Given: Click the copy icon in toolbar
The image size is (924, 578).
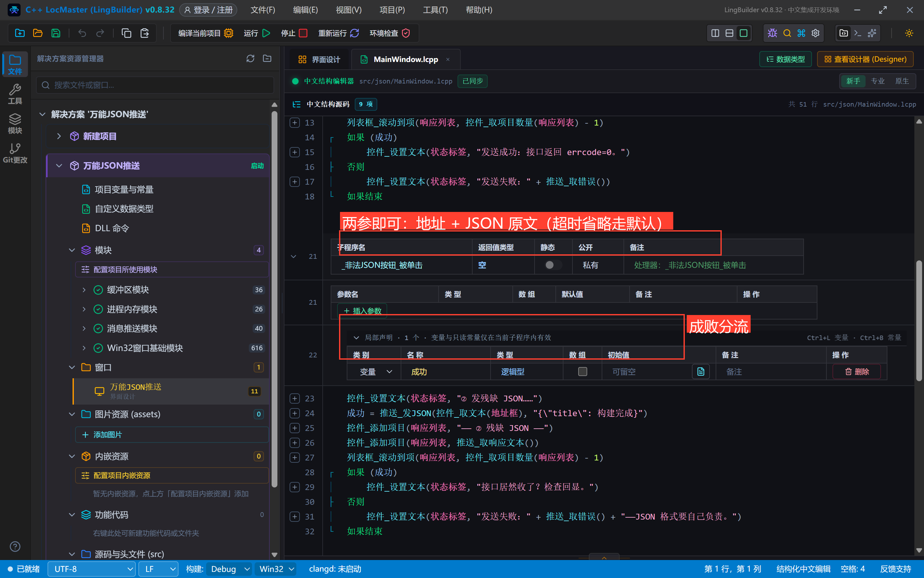Looking at the screenshot, I should [x=126, y=33].
